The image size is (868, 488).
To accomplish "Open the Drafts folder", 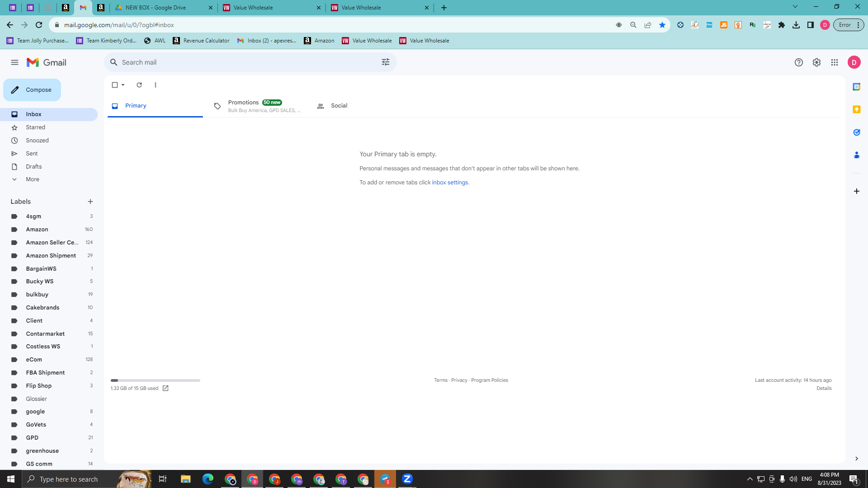I will coord(49,167).
